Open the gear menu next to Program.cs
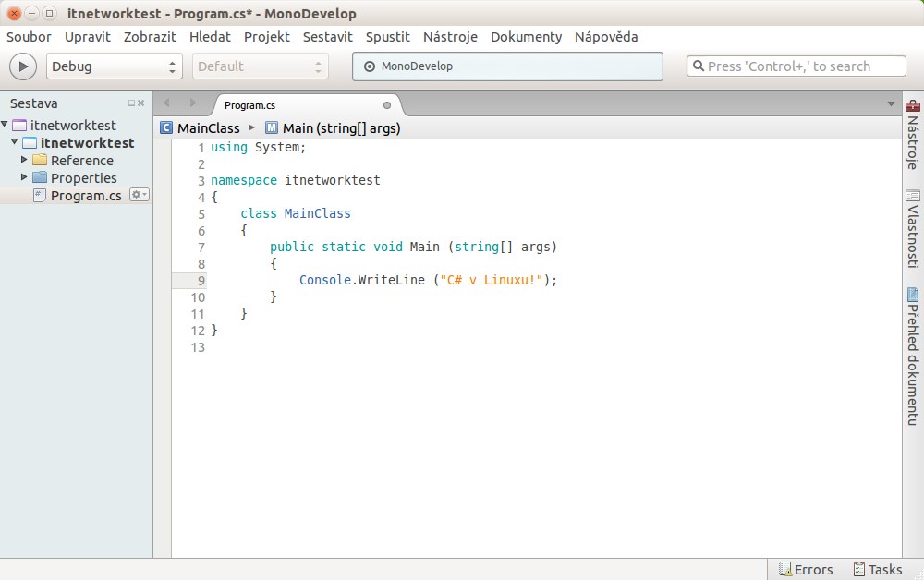Screen dimensions: 924x580 pos(139,195)
